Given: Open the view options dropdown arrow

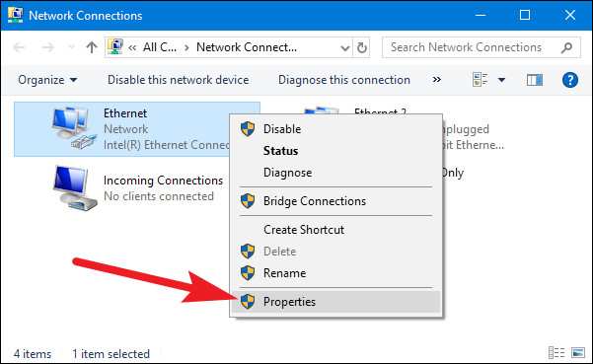Looking at the screenshot, I should coord(501,80).
